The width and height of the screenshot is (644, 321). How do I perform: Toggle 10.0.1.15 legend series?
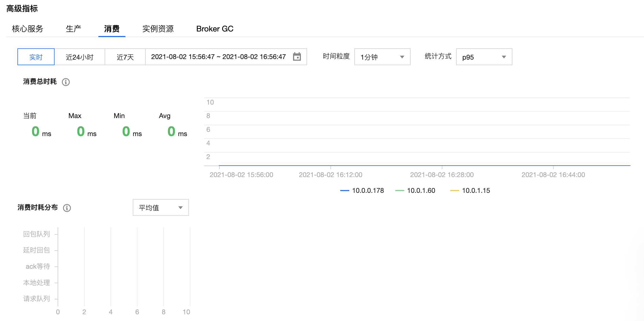click(476, 191)
